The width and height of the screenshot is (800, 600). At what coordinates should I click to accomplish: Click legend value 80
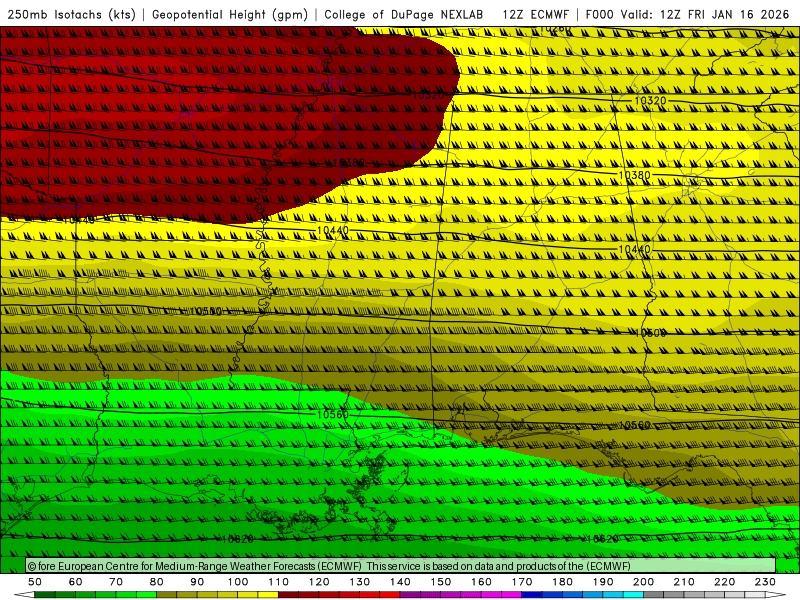(157, 582)
